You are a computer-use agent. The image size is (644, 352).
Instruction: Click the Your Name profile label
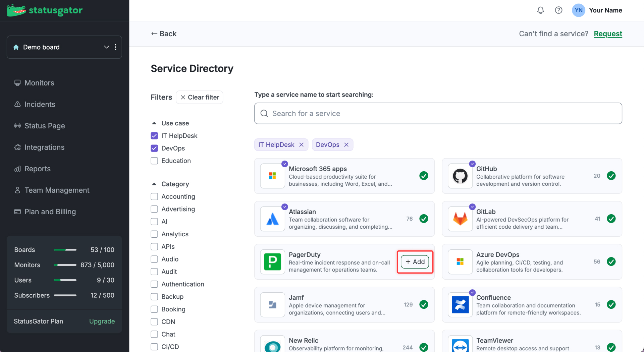coord(605,10)
